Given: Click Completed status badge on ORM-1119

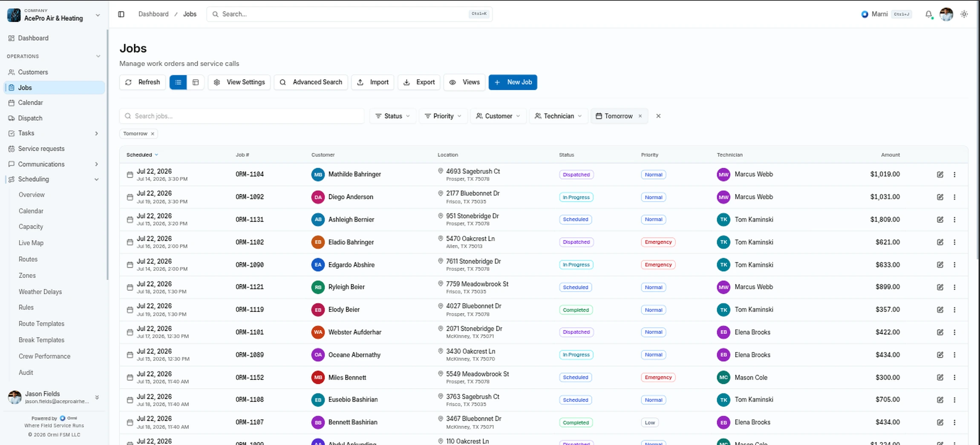Looking at the screenshot, I should tap(575, 310).
